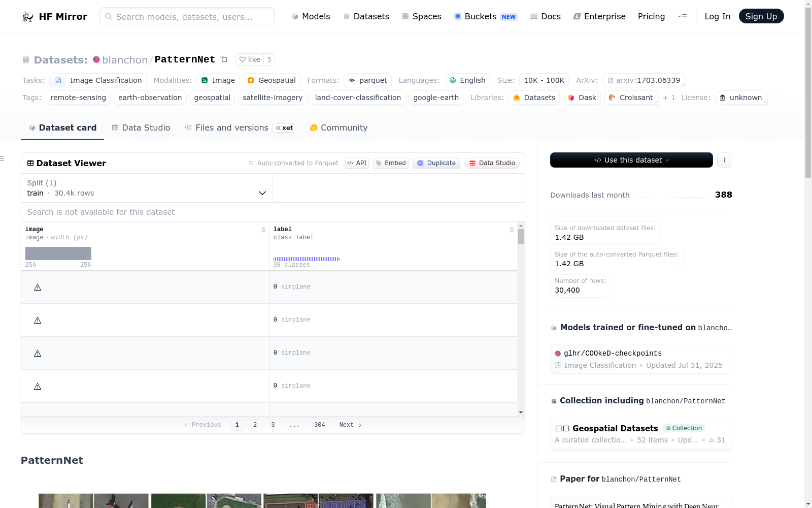Click the blanchon author link
Image resolution: width=812 pixels, height=508 pixels.
(125, 60)
